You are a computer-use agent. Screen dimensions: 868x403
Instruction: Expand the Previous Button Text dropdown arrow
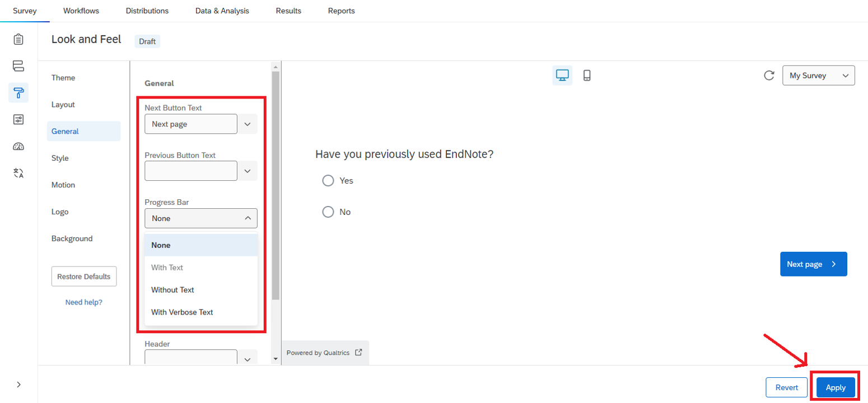[x=248, y=171]
